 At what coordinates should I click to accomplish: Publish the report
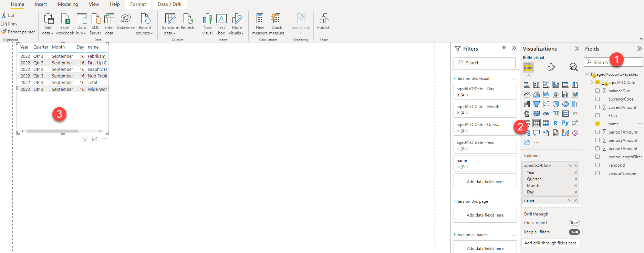tap(324, 21)
